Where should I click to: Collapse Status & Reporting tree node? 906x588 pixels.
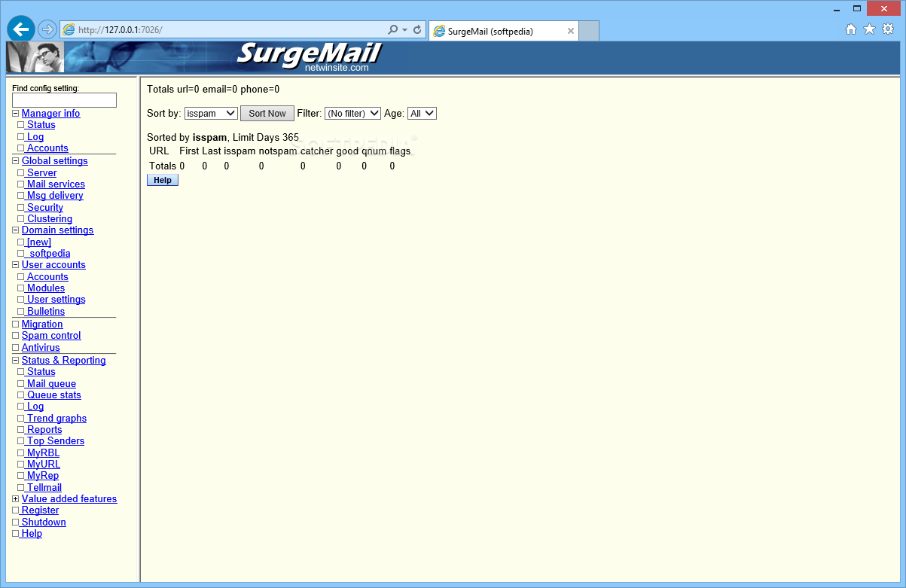(x=15, y=361)
